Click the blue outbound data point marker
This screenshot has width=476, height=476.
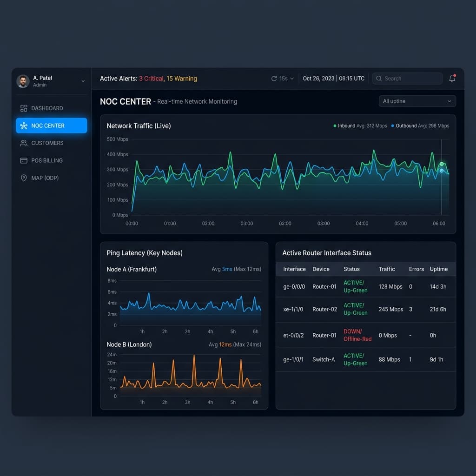[x=442, y=171]
